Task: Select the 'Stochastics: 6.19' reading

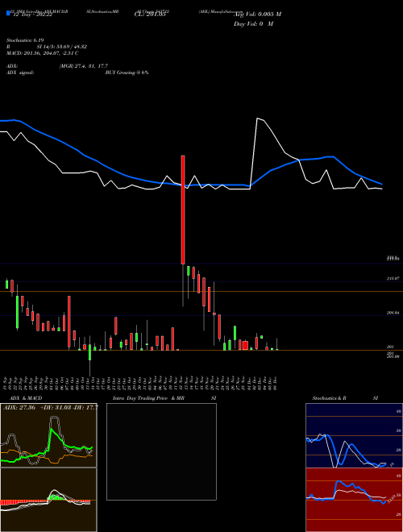Action: [25, 40]
